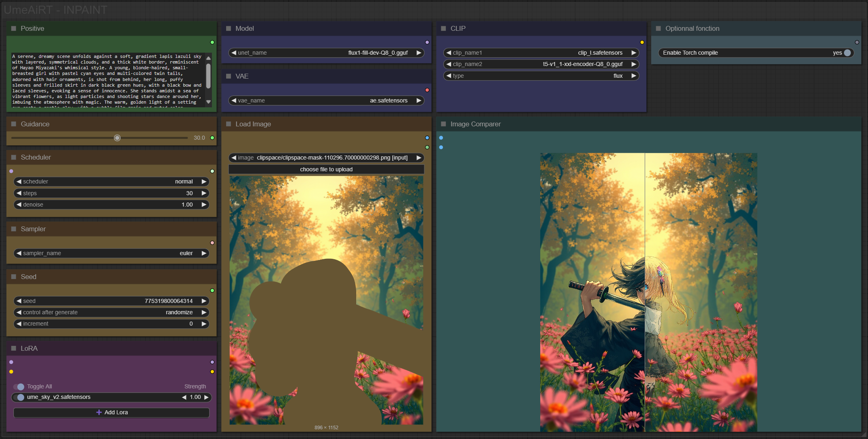Open the sampler_name euler dropdown
The image size is (868, 439).
pos(111,253)
